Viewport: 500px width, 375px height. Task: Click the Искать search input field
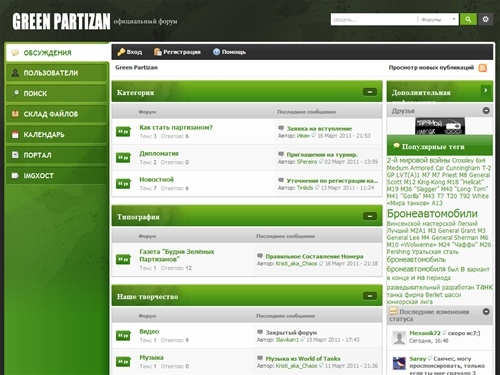point(374,20)
